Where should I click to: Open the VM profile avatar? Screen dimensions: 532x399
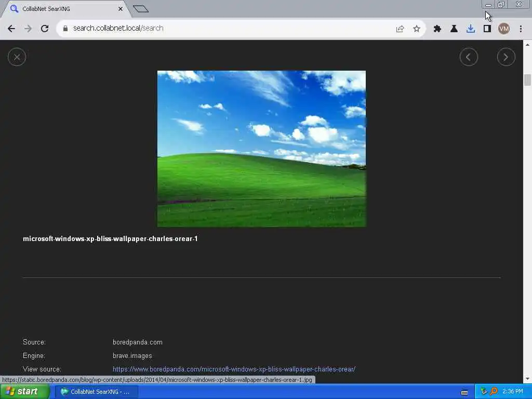click(504, 29)
